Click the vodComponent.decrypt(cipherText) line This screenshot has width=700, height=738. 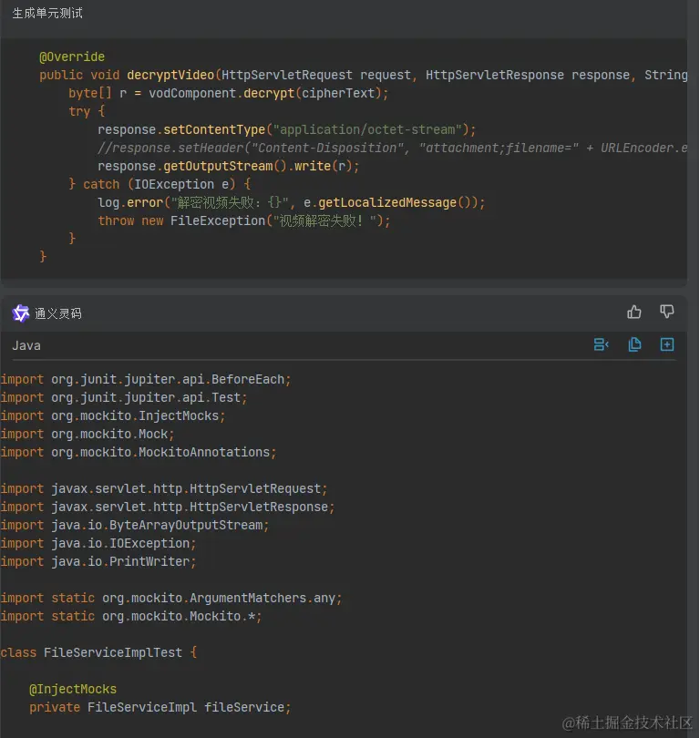[x=228, y=93]
